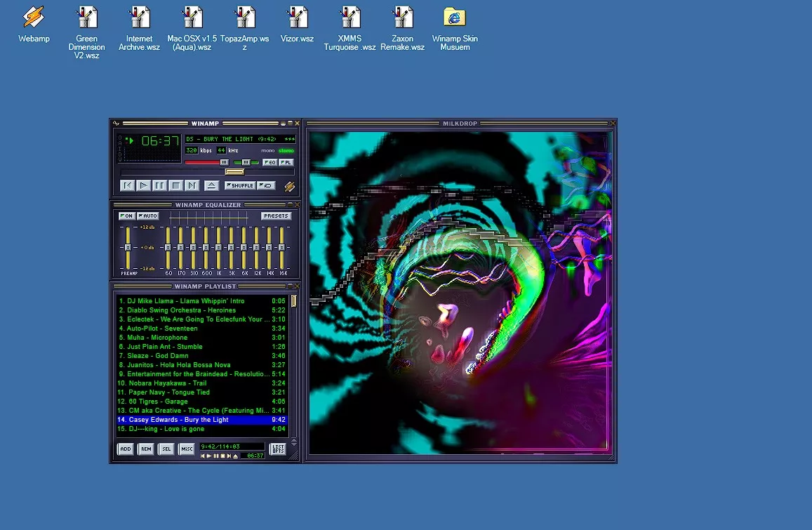812x530 pixels.
Task: Select track Juanitos - Hola Hola Bossa Nova
Action: click(201, 365)
